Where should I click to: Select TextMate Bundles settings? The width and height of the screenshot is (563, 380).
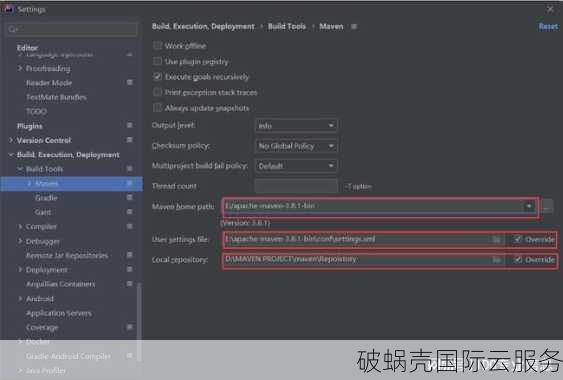coord(56,97)
